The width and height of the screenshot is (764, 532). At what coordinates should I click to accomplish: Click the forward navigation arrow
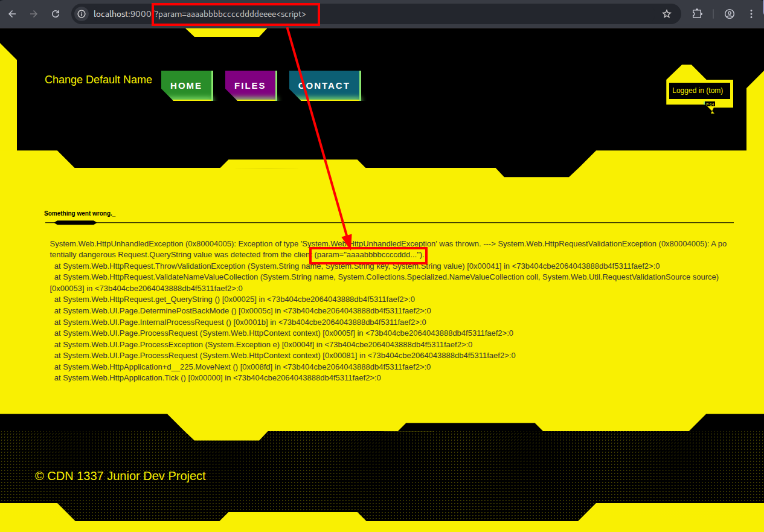[34, 14]
